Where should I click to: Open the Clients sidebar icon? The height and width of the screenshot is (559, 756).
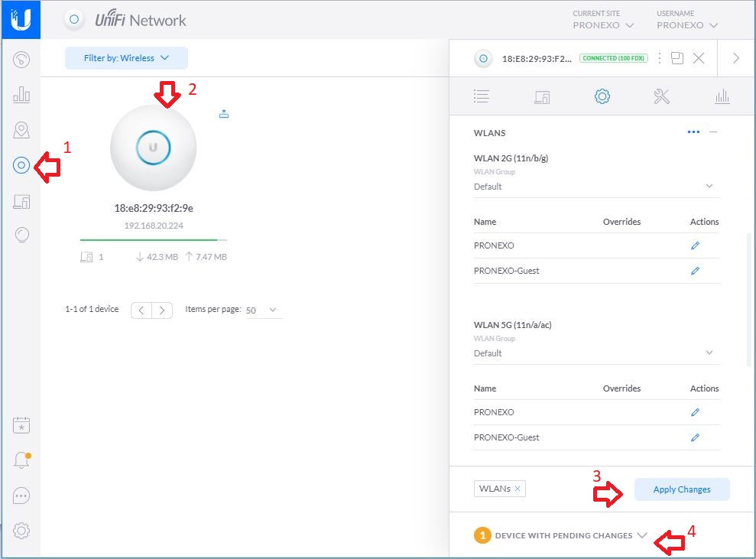(21, 201)
